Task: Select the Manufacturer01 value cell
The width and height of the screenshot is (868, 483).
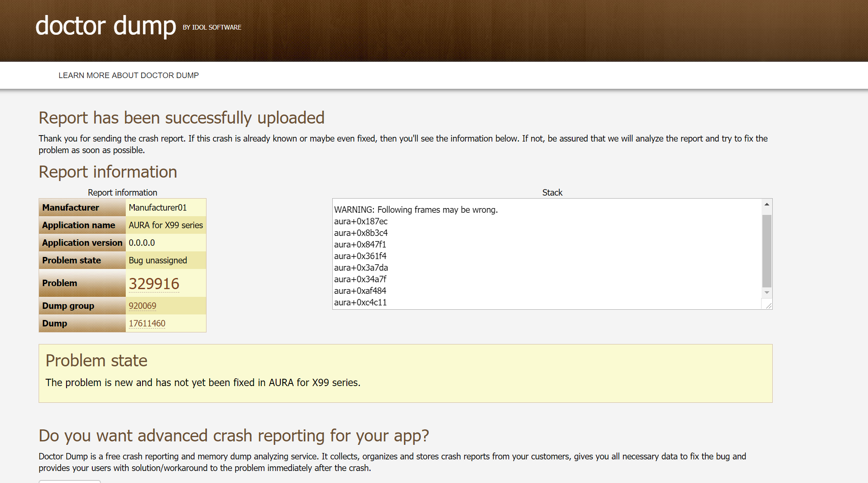Action: click(x=158, y=208)
